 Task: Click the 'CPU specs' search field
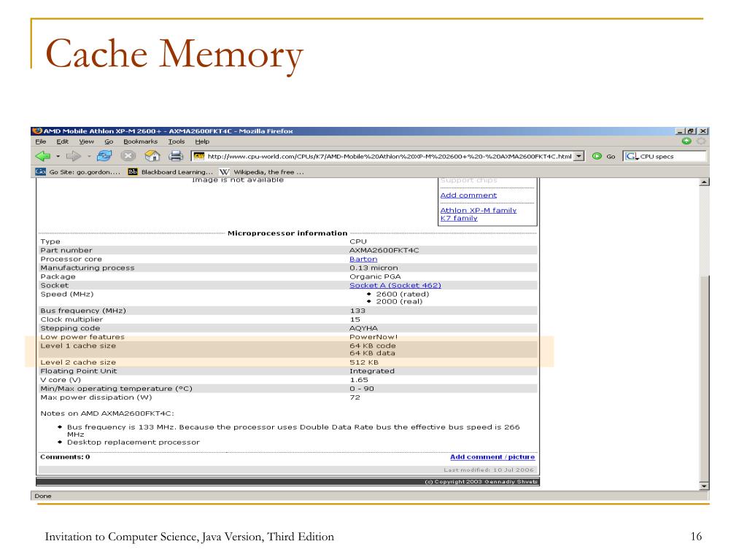click(x=672, y=156)
